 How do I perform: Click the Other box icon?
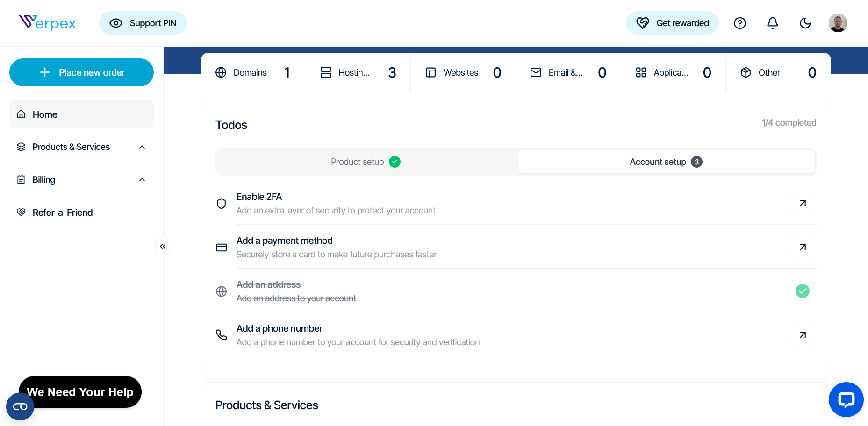[746, 72]
